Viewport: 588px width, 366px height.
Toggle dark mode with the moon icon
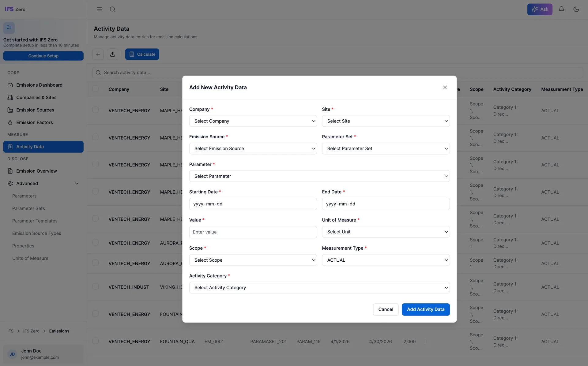[576, 9]
